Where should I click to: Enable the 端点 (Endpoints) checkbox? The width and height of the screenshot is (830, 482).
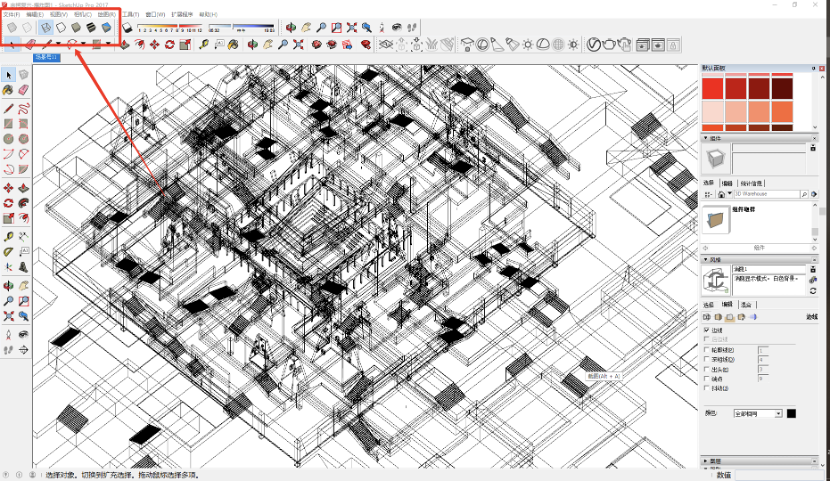tap(707, 378)
